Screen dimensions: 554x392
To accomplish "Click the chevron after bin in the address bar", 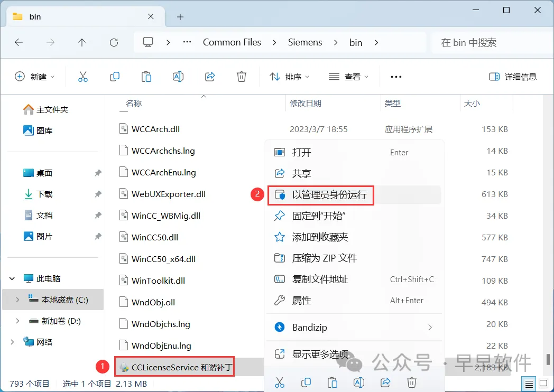I will click(x=376, y=43).
